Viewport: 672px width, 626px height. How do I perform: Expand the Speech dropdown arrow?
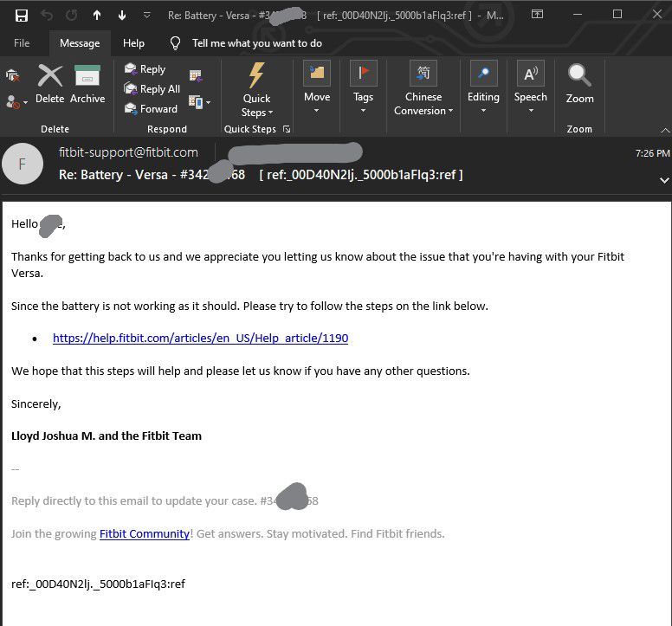coord(531,111)
